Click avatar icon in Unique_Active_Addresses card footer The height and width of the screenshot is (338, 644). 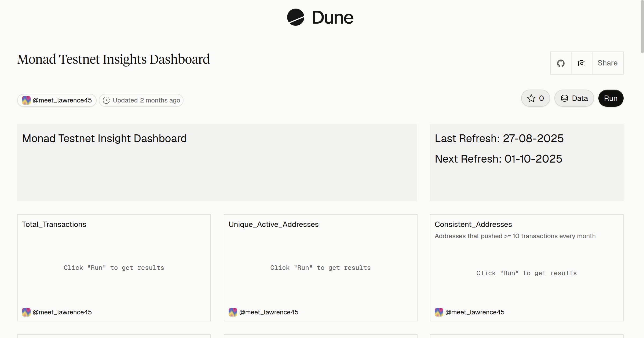point(233,312)
